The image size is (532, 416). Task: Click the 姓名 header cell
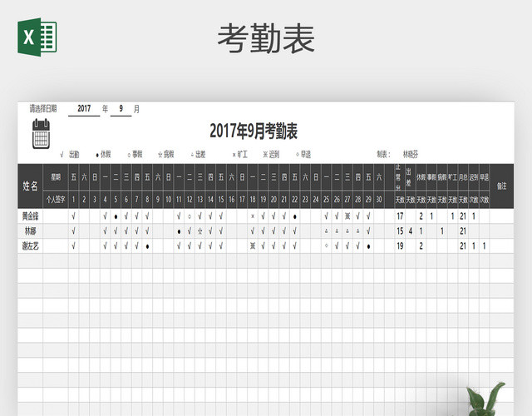tap(30, 186)
